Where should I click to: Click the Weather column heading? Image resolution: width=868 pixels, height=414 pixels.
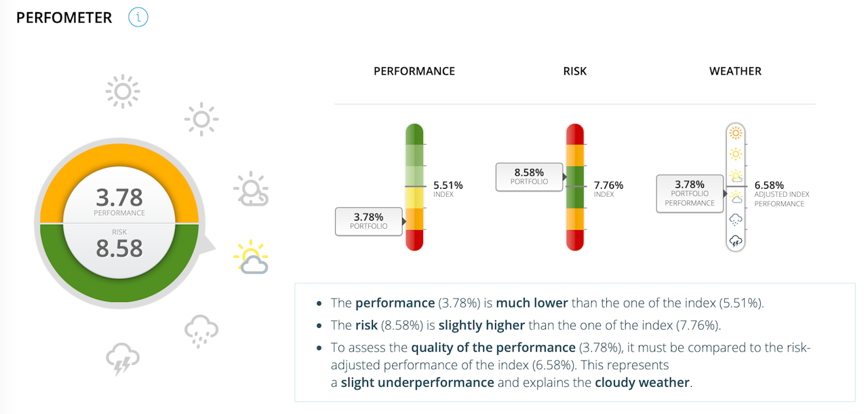point(735,71)
